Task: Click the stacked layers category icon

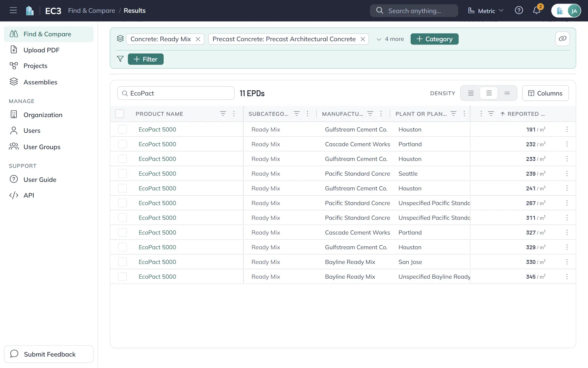Action: [120, 39]
